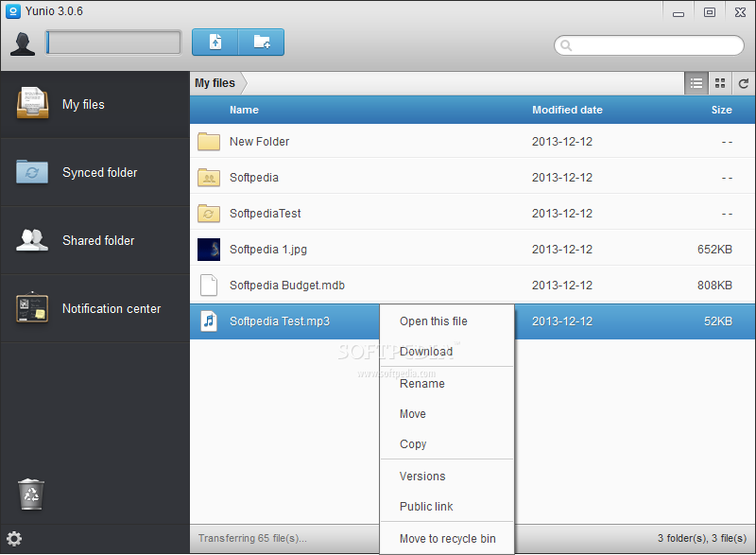Click the New Folder folder icon
The height and width of the screenshot is (555, 756).
(x=209, y=141)
